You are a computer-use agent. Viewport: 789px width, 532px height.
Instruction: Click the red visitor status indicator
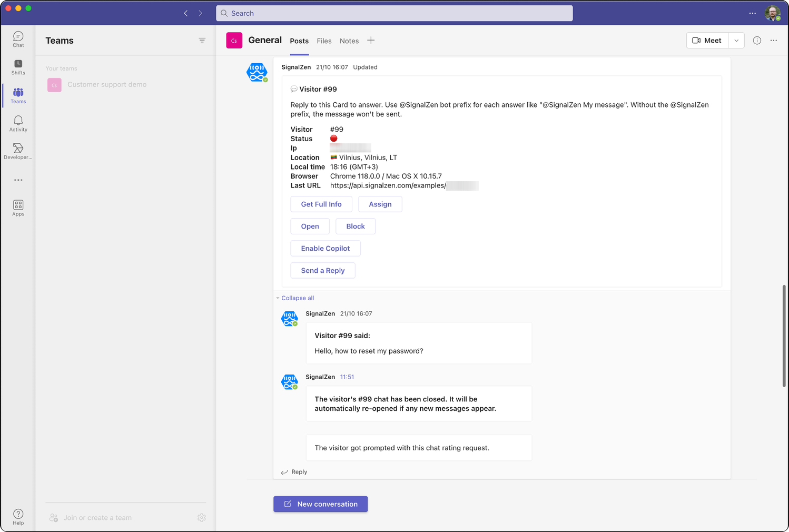[x=334, y=139]
